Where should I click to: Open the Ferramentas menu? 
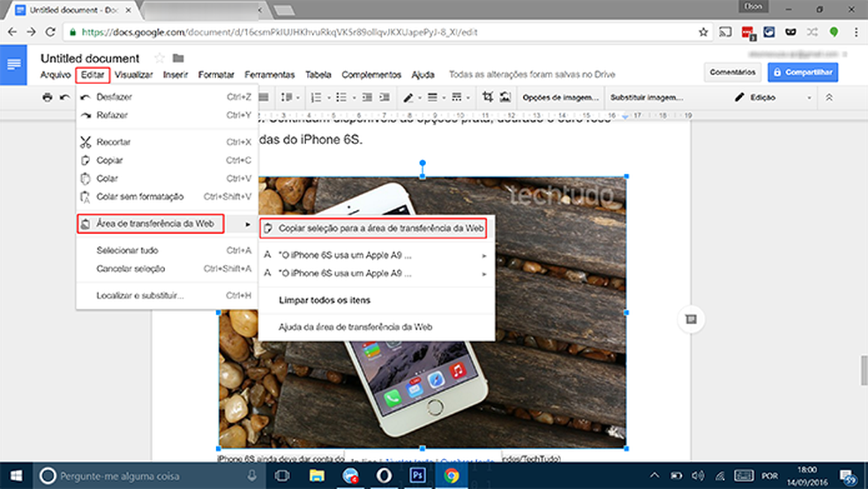tap(270, 74)
